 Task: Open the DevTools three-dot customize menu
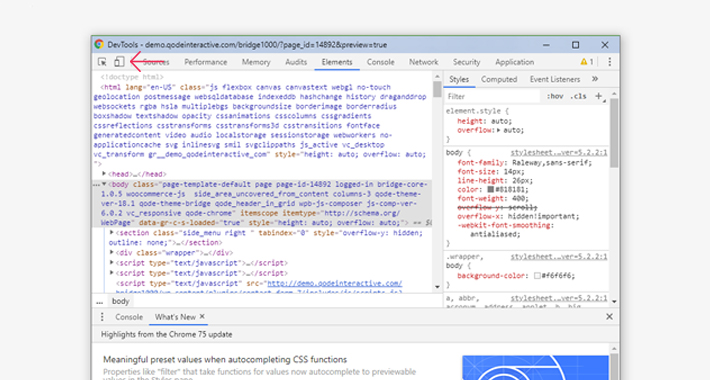click(609, 62)
